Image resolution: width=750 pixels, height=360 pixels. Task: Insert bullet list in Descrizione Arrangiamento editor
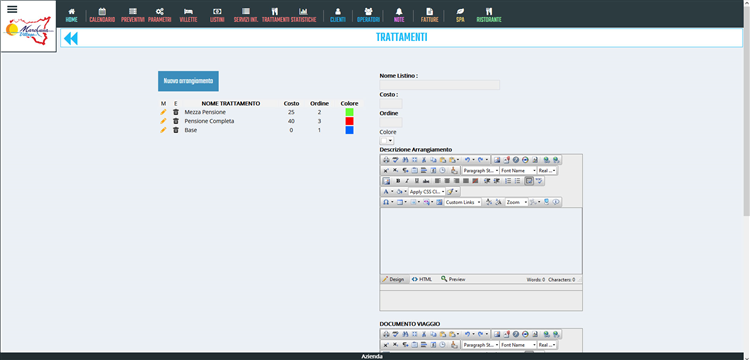(x=517, y=181)
